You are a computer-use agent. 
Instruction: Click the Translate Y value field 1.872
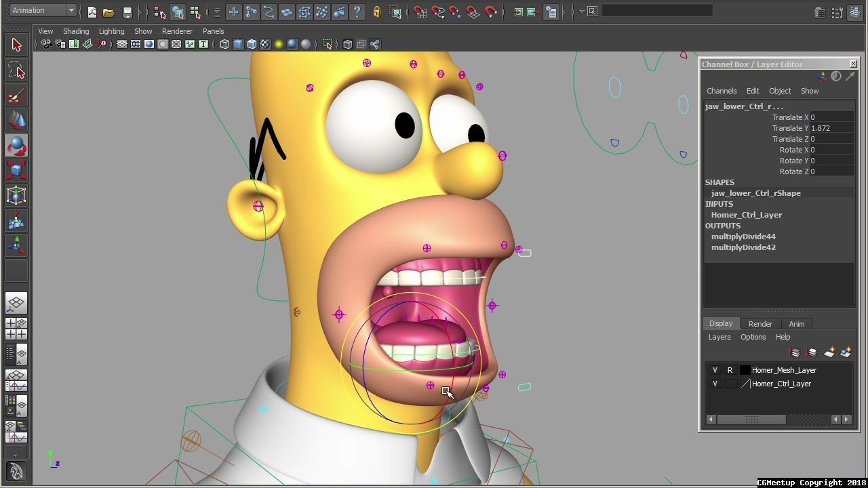832,128
